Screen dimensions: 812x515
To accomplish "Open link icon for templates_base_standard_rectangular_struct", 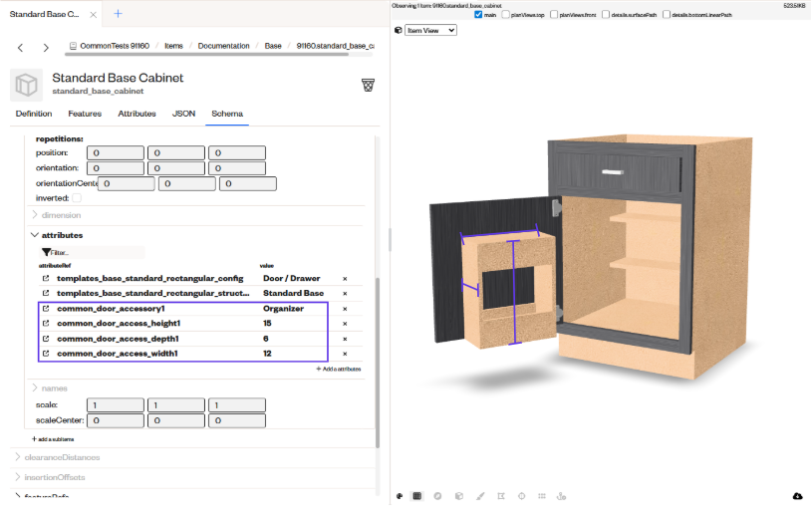I will point(46,293).
